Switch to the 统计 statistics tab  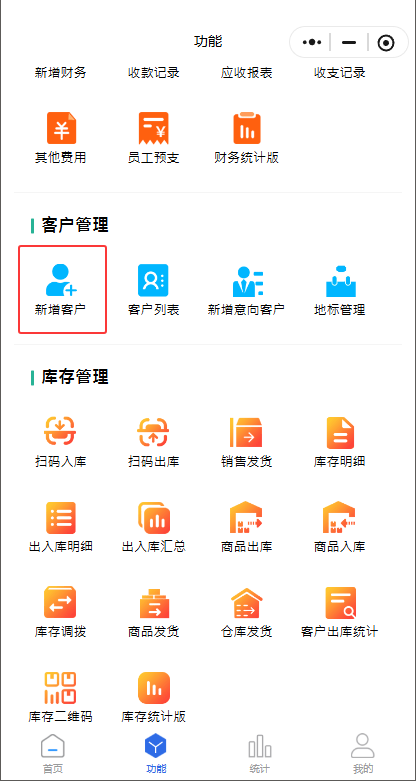click(260, 754)
